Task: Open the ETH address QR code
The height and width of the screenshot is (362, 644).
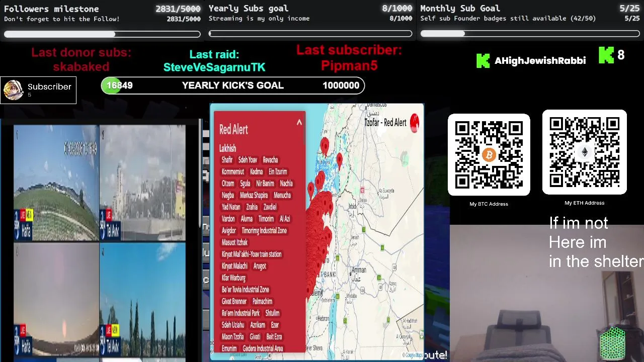Action: [584, 152]
